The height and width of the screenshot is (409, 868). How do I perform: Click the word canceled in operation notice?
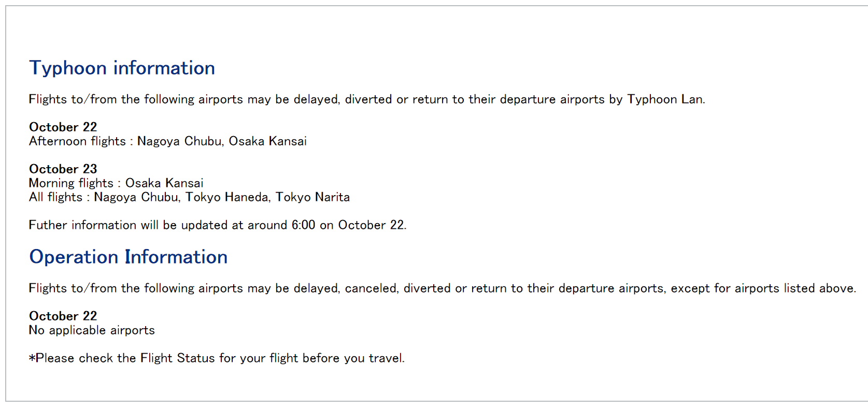[x=371, y=288]
